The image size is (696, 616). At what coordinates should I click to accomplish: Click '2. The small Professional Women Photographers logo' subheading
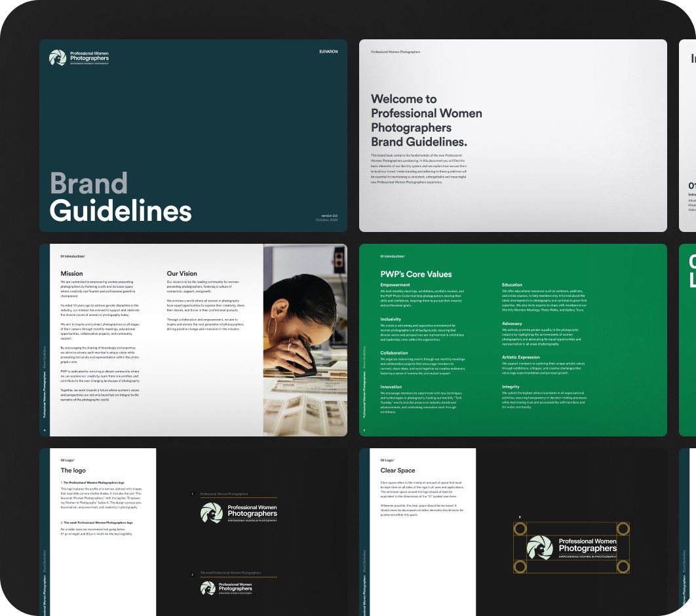point(96,523)
